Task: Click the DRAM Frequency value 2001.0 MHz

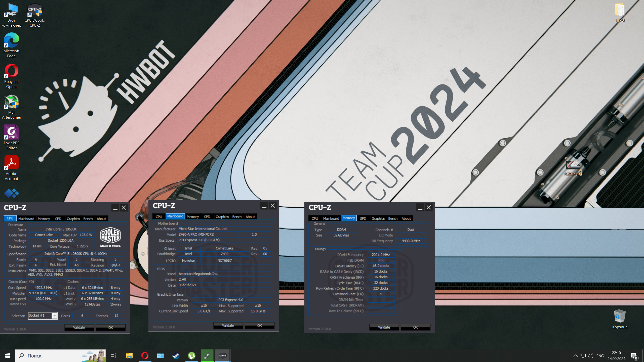Action: click(x=381, y=254)
